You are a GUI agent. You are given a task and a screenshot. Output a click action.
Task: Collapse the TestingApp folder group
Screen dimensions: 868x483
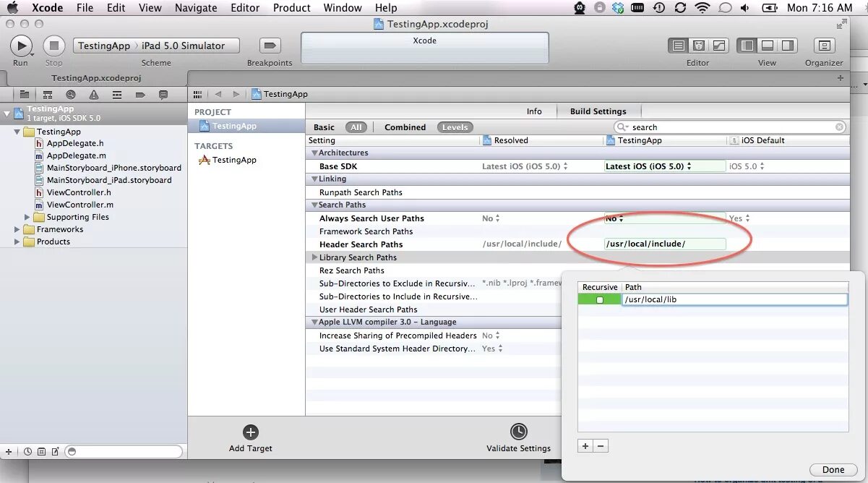click(x=17, y=132)
